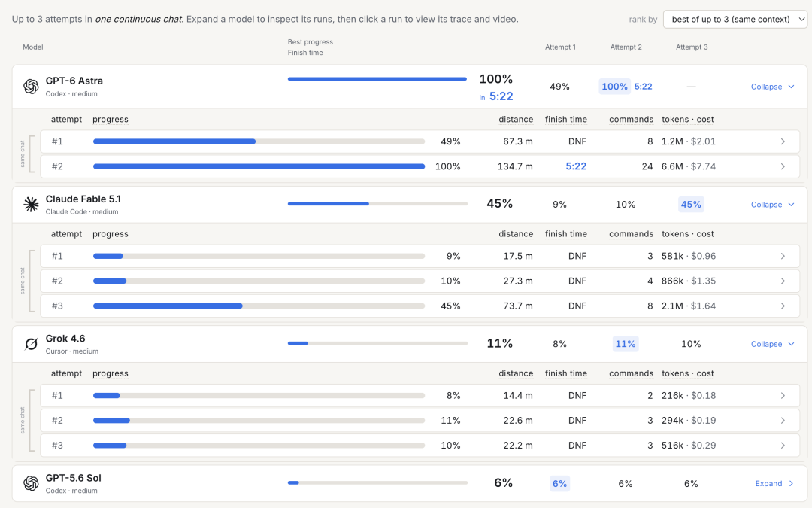Click the arrow on Grok's 22.6 m run
Screen dimensions: 812x508
click(783, 421)
